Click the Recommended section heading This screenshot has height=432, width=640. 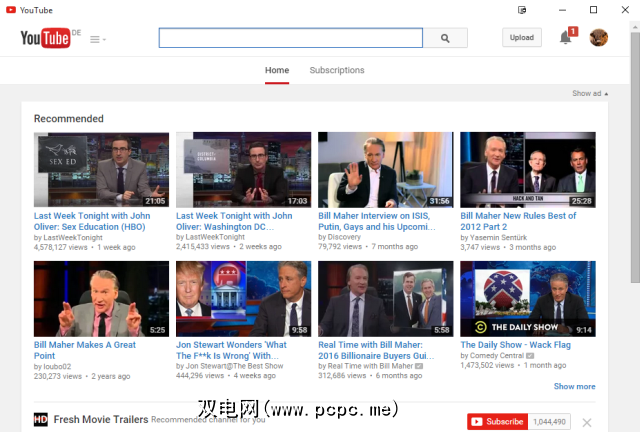[69, 118]
